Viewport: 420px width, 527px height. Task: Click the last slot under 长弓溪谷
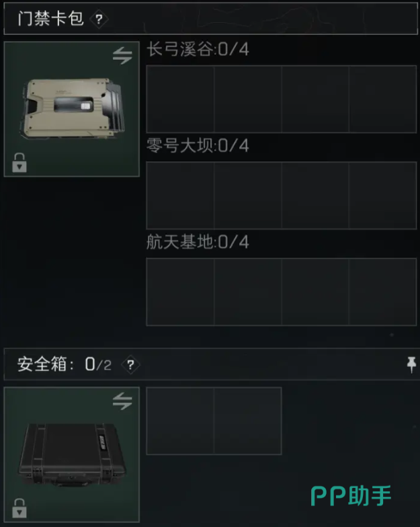pos(383,99)
